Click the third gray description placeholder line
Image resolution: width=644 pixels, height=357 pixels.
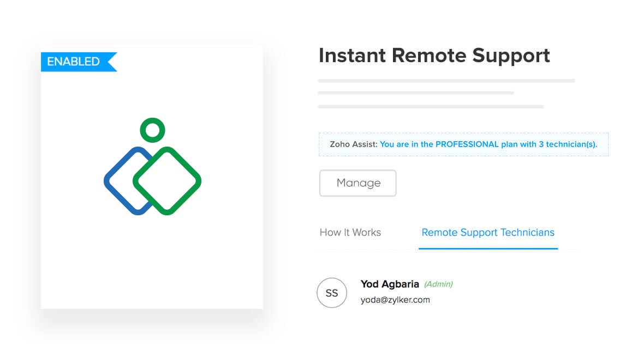(x=431, y=107)
